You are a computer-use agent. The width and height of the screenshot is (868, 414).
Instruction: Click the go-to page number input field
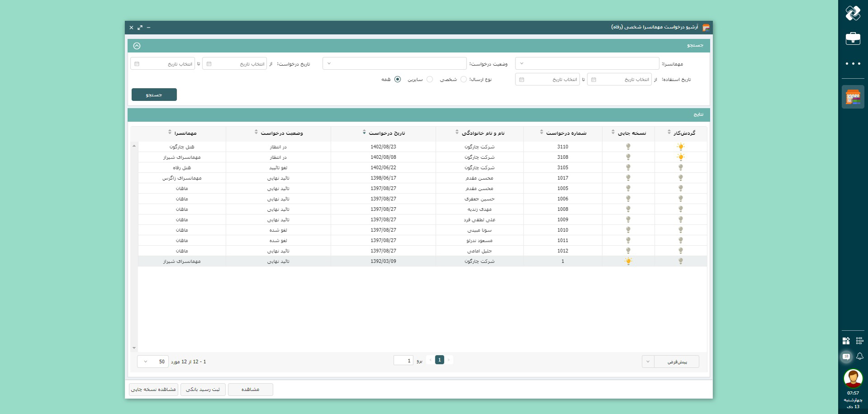coord(403,361)
